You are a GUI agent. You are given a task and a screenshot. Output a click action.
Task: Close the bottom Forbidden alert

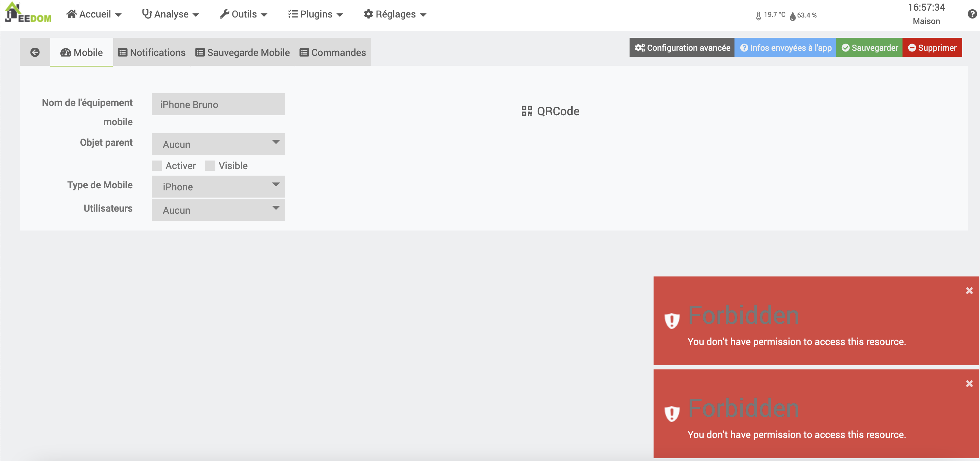[x=969, y=384]
